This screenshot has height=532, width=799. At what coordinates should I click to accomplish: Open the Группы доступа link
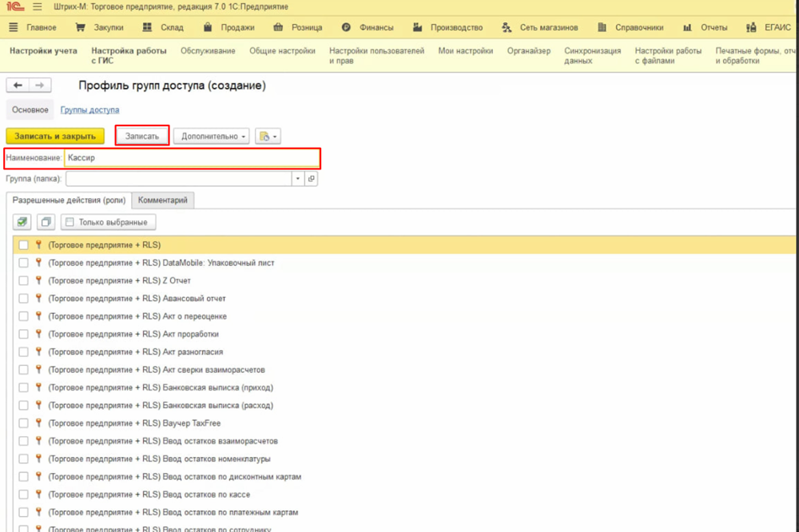[90, 110]
